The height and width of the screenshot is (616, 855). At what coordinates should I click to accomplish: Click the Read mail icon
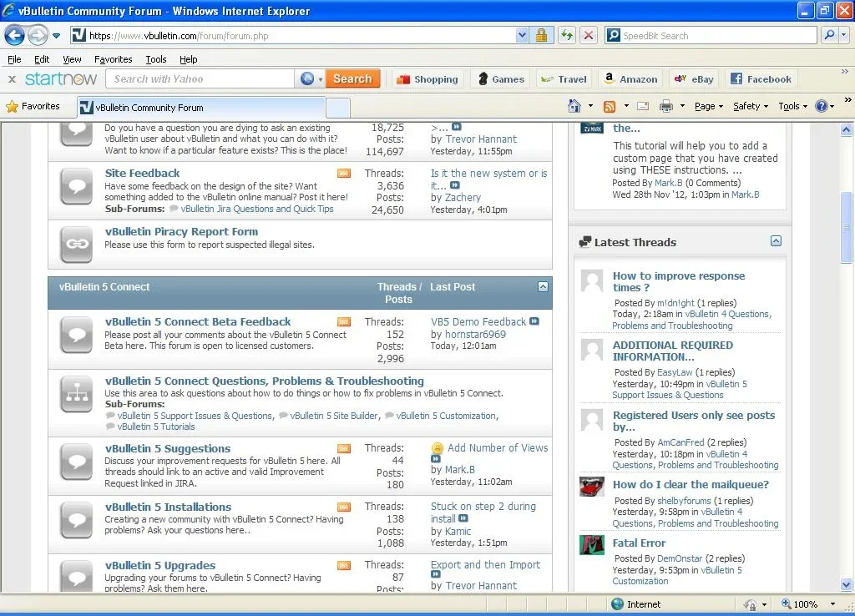click(x=643, y=106)
